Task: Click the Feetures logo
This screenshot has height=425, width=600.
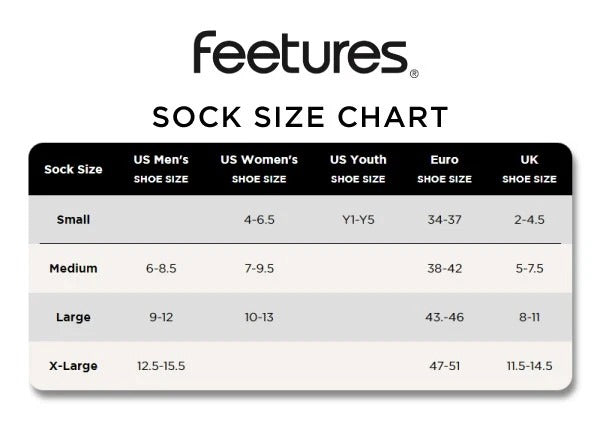Action: [300, 53]
